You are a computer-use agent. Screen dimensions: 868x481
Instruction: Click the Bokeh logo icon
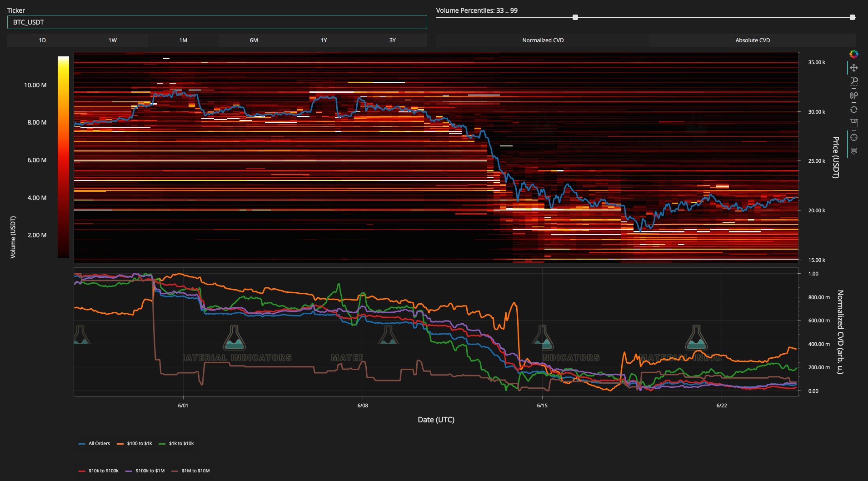coord(854,54)
